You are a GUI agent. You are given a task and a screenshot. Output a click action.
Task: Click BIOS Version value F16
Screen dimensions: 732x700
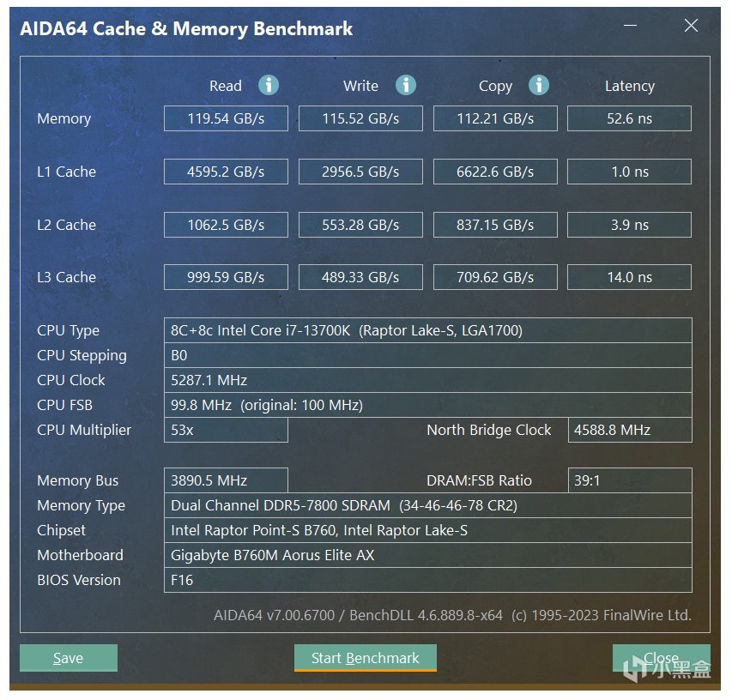[x=428, y=580]
